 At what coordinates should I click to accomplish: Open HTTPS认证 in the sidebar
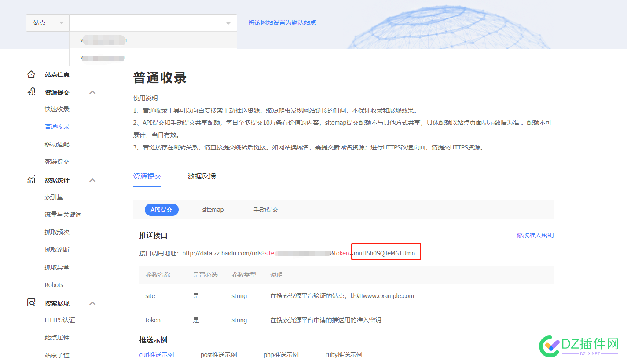click(x=60, y=320)
